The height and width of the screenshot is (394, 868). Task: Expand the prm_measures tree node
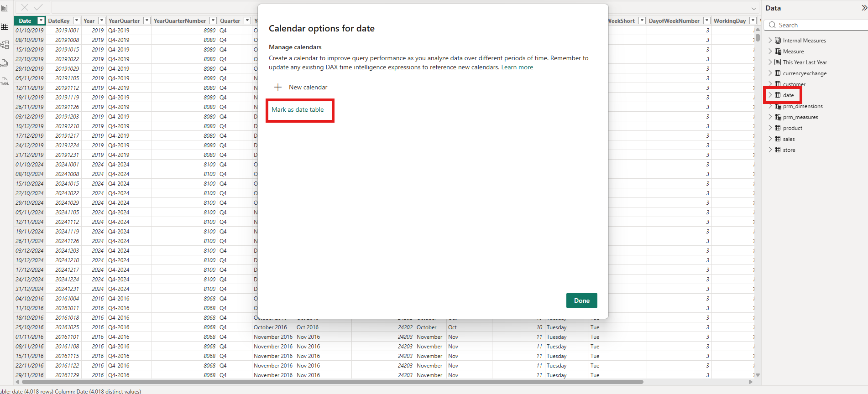[770, 117]
